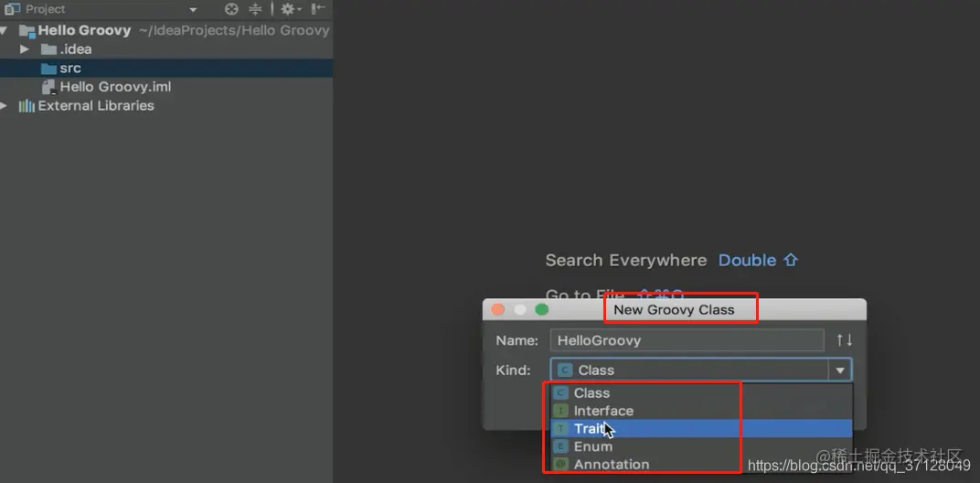
Task: Select the External Libraries node
Action: point(166,105)
